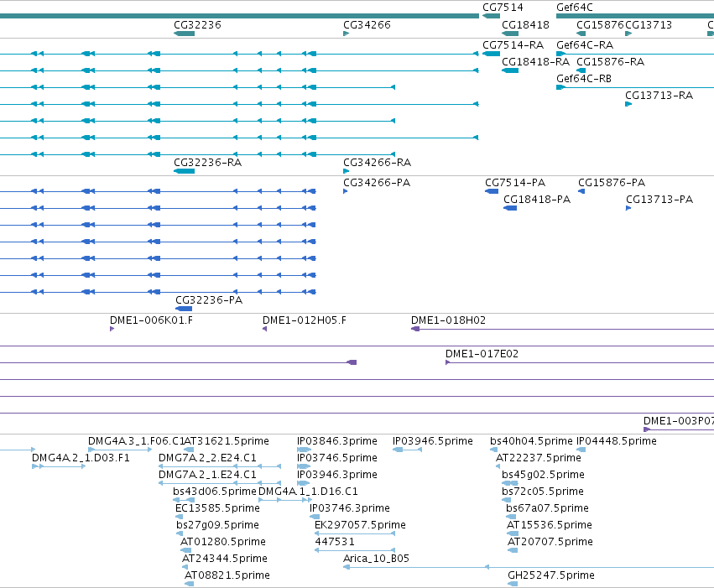Click the CG32236 gene arrow glyph
714x588 pixels.
184,34
